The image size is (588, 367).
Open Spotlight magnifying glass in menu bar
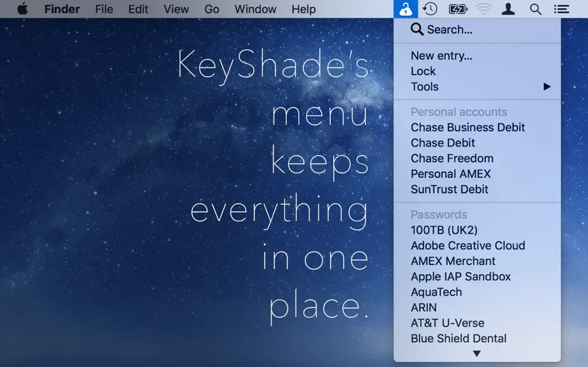point(536,9)
